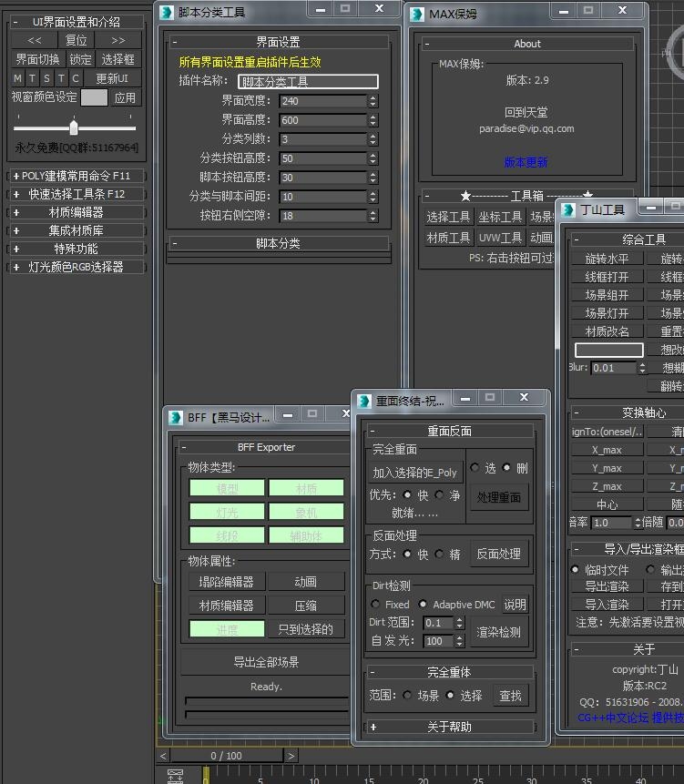This screenshot has height=784, width=684.
Task: Click the 界面高度 spinner arrows
Action: [x=373, y=120]
